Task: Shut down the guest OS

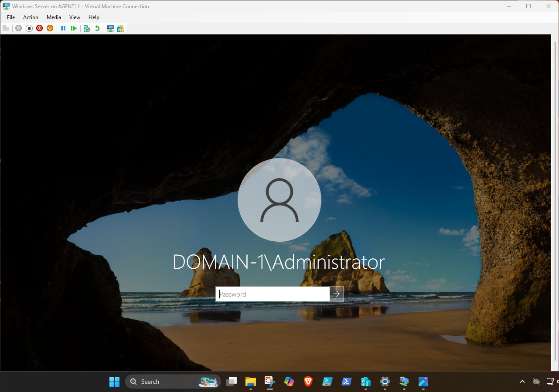Action: [39, 28]
